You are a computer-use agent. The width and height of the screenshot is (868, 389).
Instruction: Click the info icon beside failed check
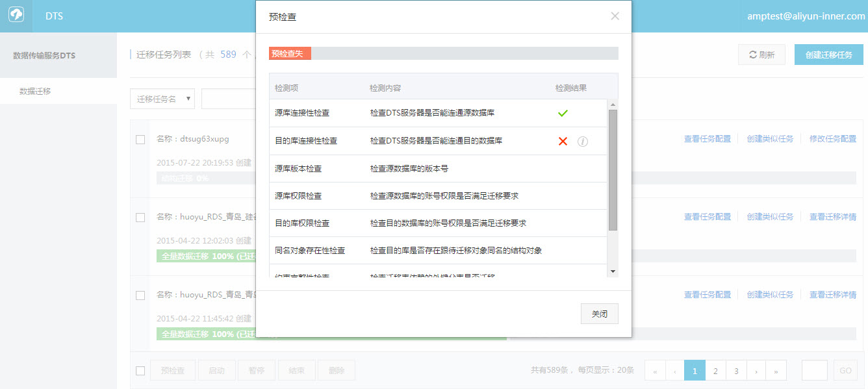point(583,142)
